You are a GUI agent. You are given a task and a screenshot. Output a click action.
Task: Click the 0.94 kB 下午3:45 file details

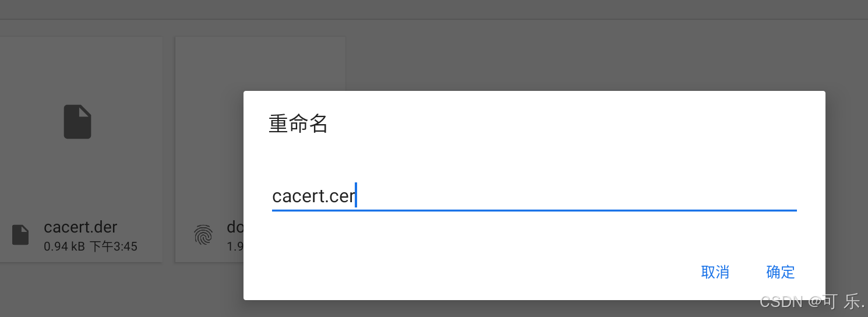90,246
